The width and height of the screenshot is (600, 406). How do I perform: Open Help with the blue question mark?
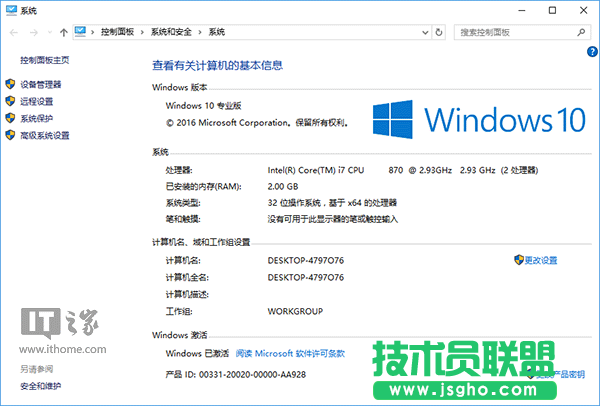click(x=592, y=52)
